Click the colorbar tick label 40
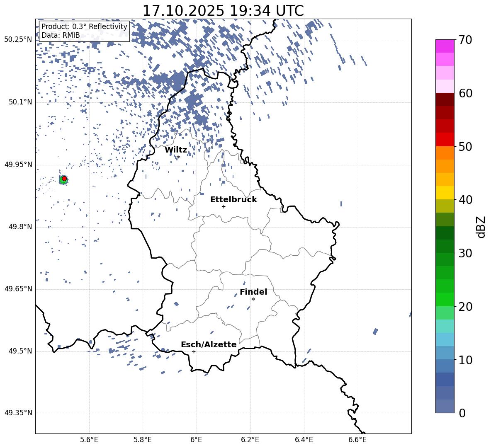491x448 pixels. point(465,200)
